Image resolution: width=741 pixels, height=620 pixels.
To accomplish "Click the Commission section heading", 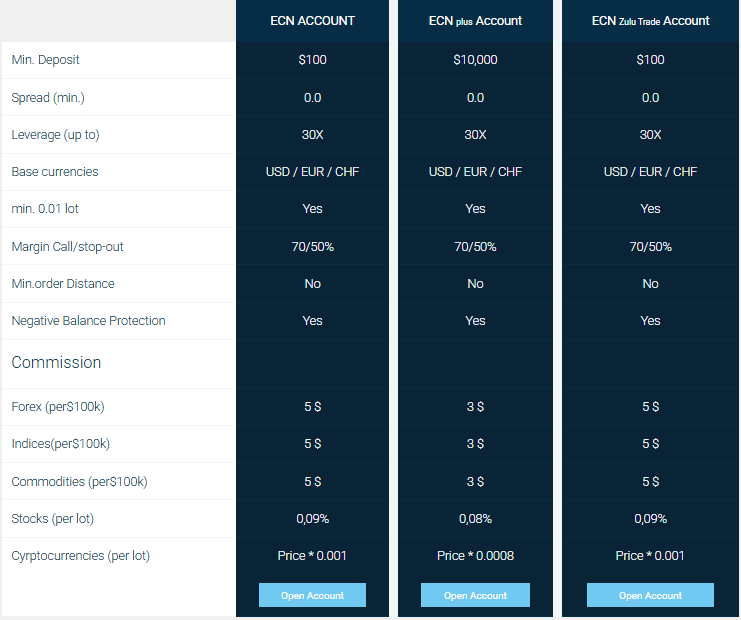I will (56, 362).
